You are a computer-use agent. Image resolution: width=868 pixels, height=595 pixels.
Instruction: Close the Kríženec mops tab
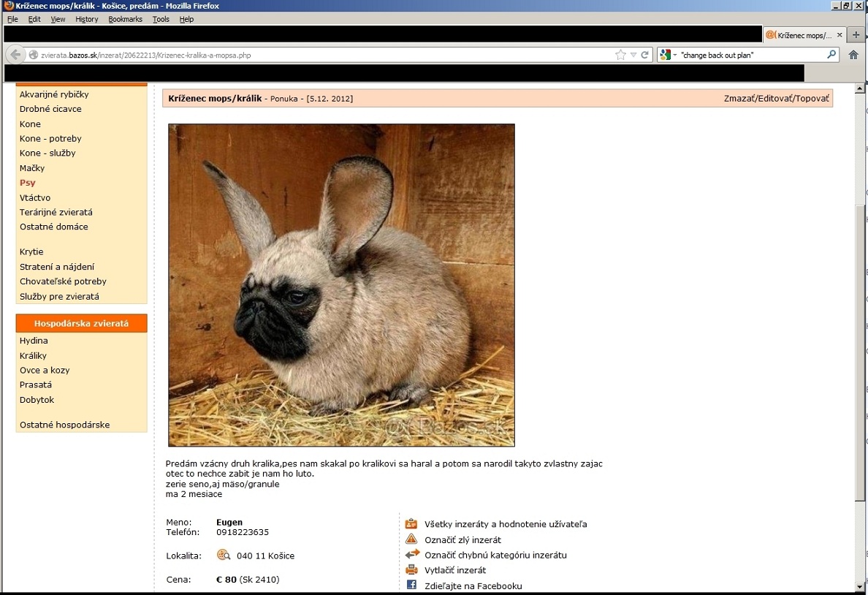[x=840, y=35]
